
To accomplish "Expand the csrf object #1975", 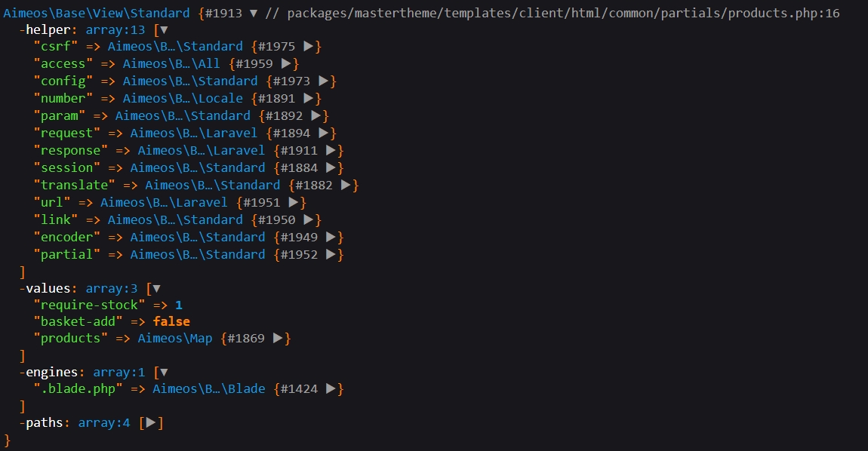I will [309, 47].
